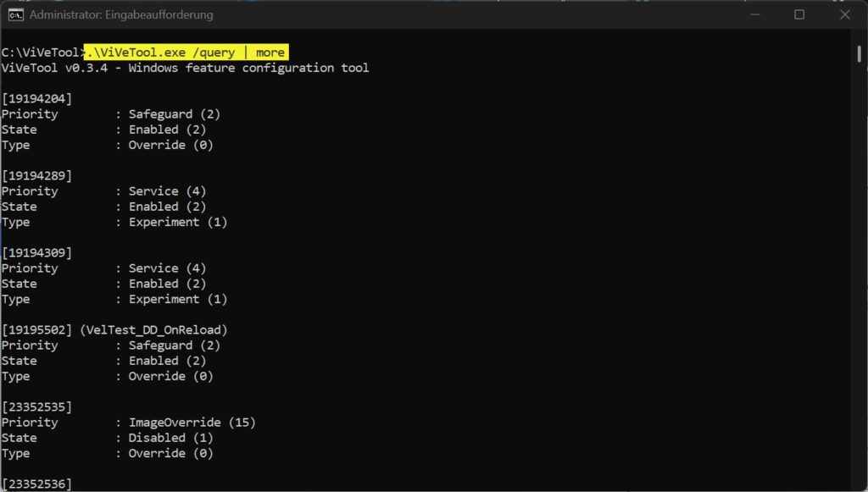This screenshot has width=868, height=492.
Task: Click 'Enabled (2)' under feature 19194204
Action: pyautogui.click(x=167, y=130)
